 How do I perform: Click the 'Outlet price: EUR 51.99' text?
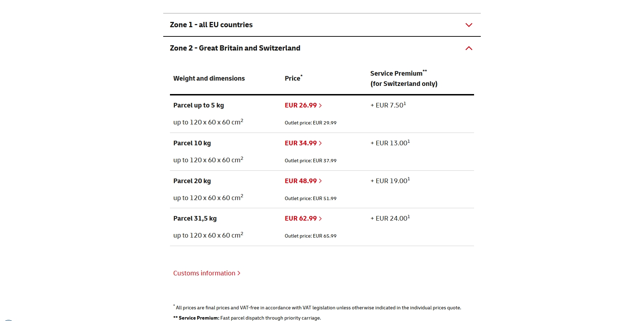pyautogui.click(x=310, y=199)
